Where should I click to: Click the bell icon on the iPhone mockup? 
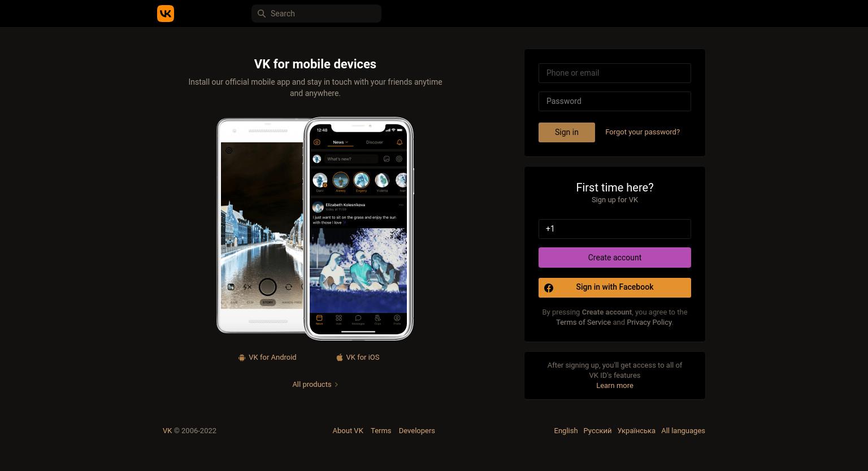point(400,142)
